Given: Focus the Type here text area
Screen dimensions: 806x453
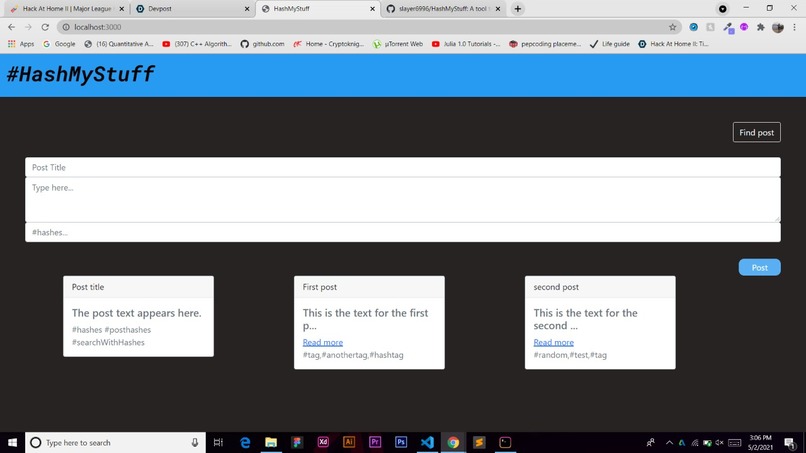Looking at the screenshot, I should [402, 200].
